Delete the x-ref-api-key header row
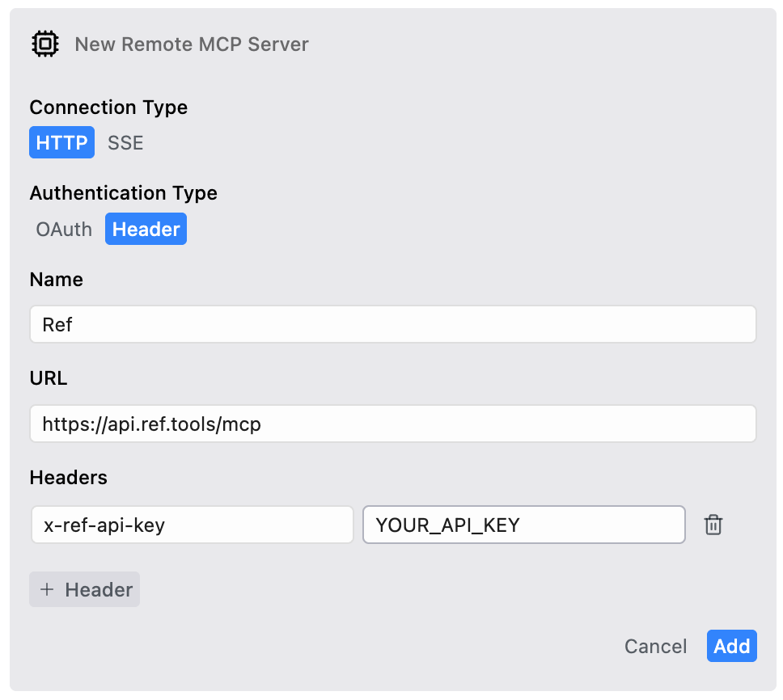Viewport: 783px width, 700px height. point(713,525)
